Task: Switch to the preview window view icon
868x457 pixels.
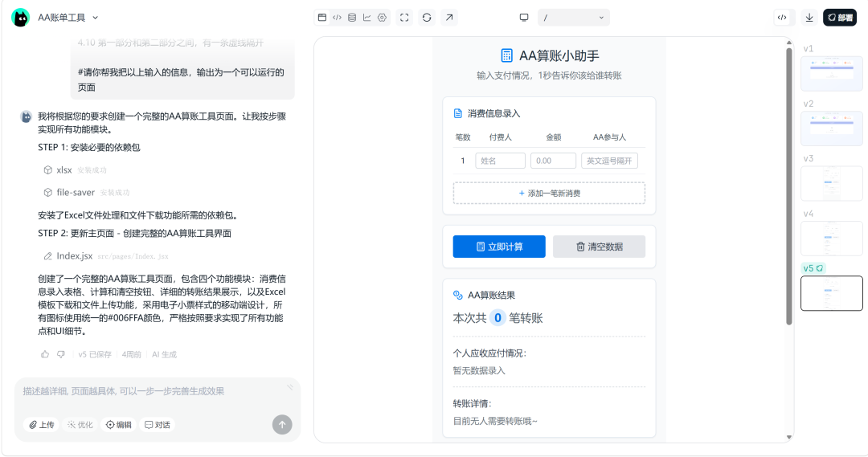Action: (x=322, y=18)
